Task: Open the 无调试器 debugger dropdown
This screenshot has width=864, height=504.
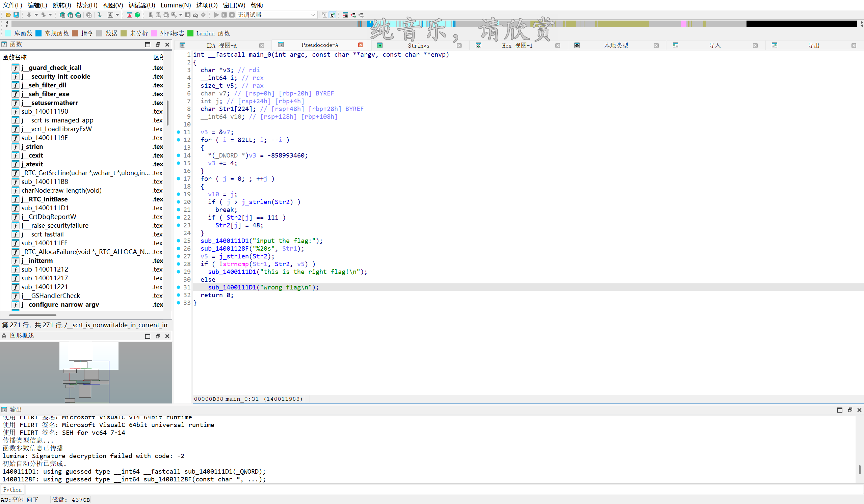Action: [x=313, y=15]
